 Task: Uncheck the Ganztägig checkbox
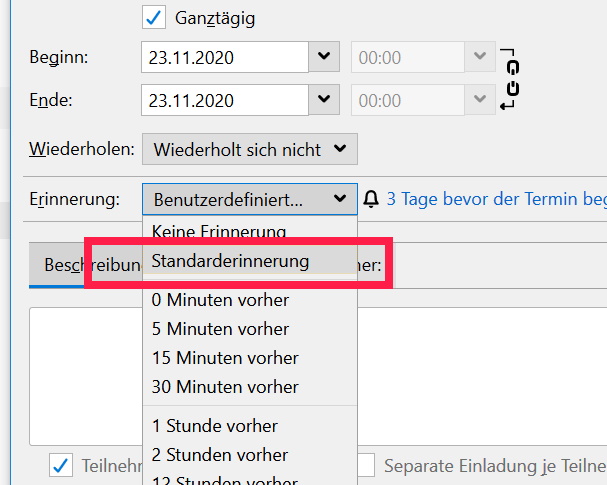(x=153, y=17)
